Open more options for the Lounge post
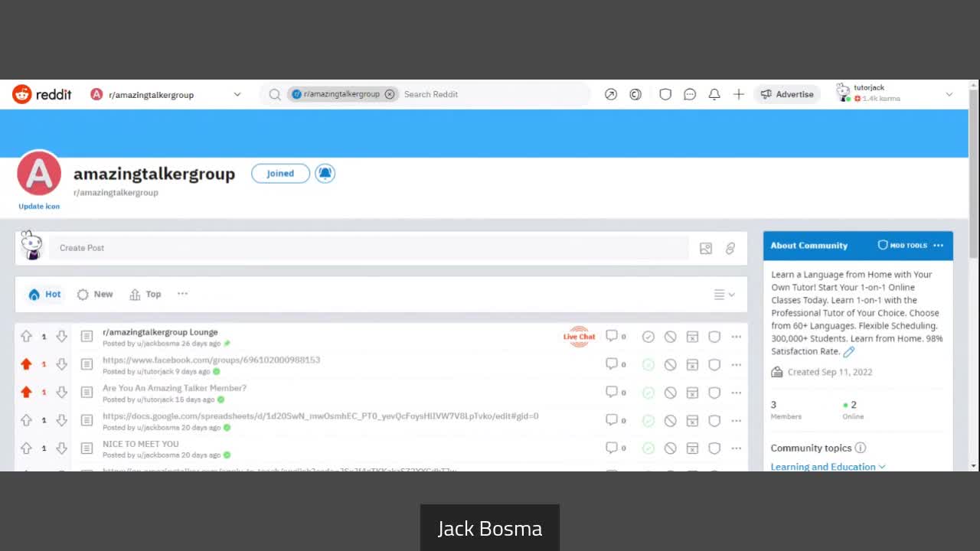Screen dimensions: 980x551 tap(736, 337)
